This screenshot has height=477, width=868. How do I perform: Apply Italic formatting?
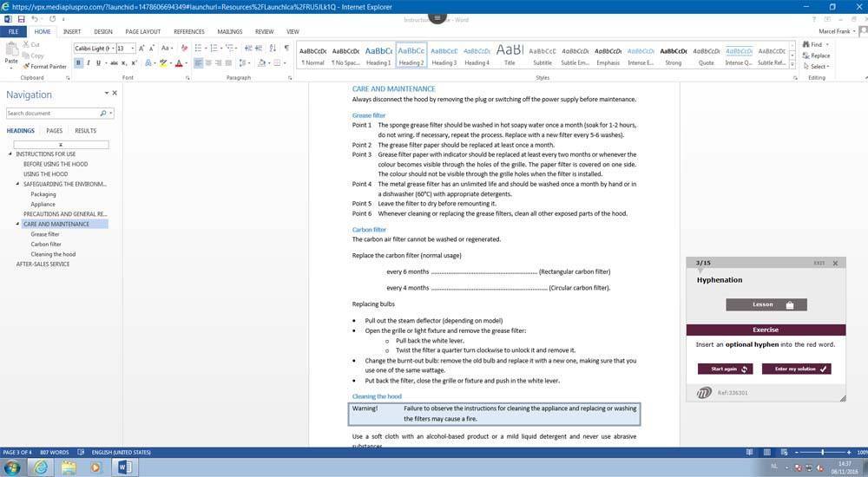click(x=88, y=62)
